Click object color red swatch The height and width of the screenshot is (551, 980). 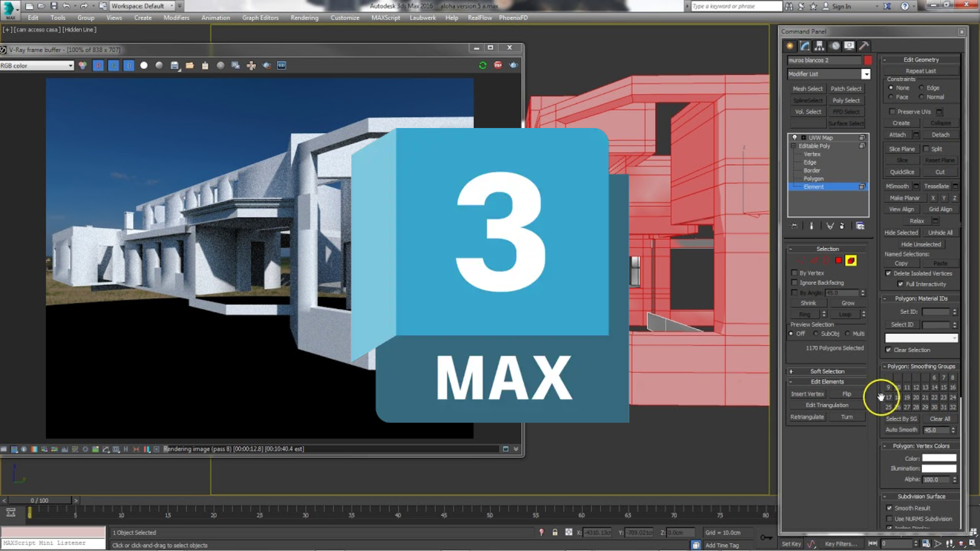(868, 60)
